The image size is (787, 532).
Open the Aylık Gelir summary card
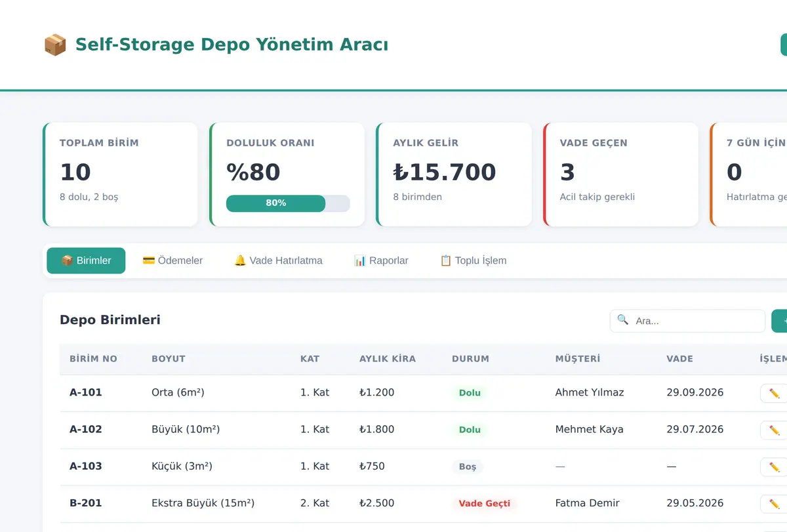(454, 174)
